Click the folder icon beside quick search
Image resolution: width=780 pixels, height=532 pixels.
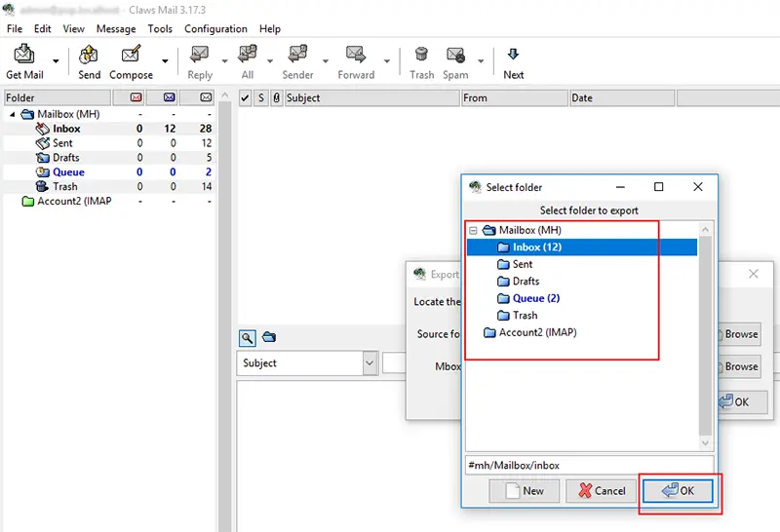269,337
